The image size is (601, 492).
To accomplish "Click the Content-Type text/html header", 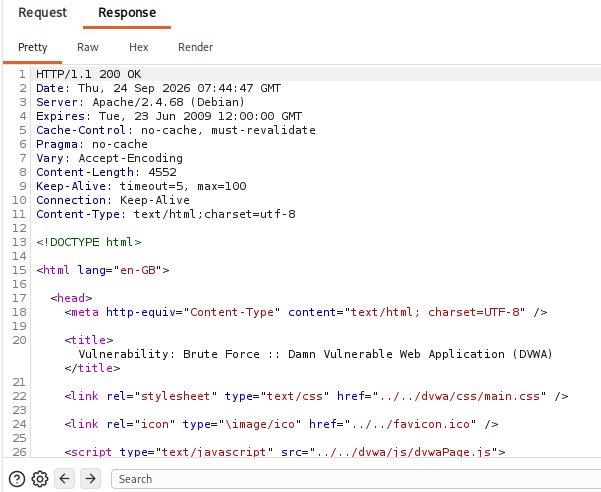I will [166, 214].
